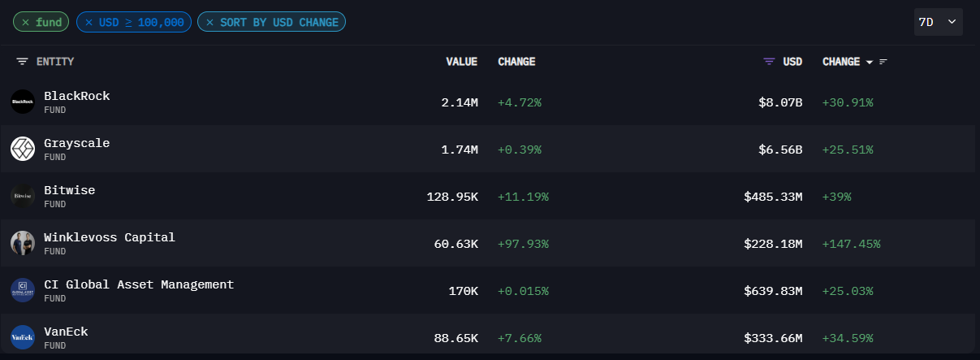
Task: Click the VanEck logo icon
Action: click(x=23, y=337)
